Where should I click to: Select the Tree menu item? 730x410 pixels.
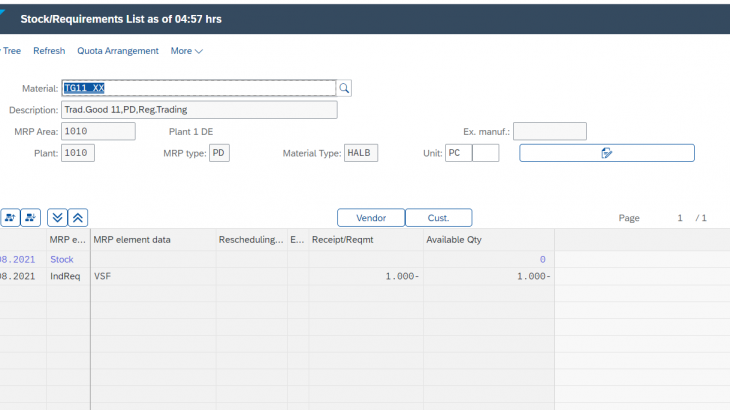click(11, 51)
